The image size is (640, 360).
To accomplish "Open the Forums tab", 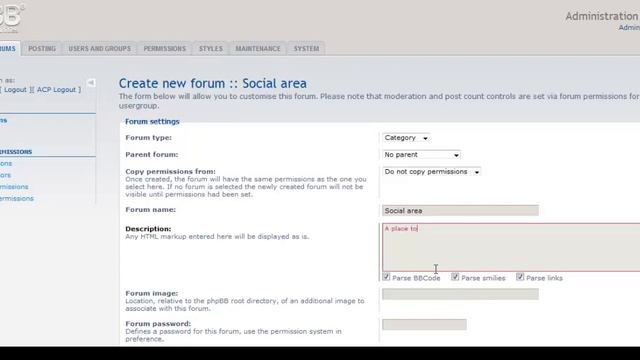I will (x=9, y=49).
